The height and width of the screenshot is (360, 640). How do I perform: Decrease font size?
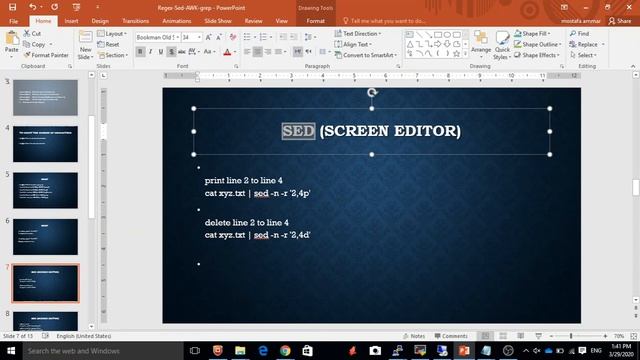point(219,37)
